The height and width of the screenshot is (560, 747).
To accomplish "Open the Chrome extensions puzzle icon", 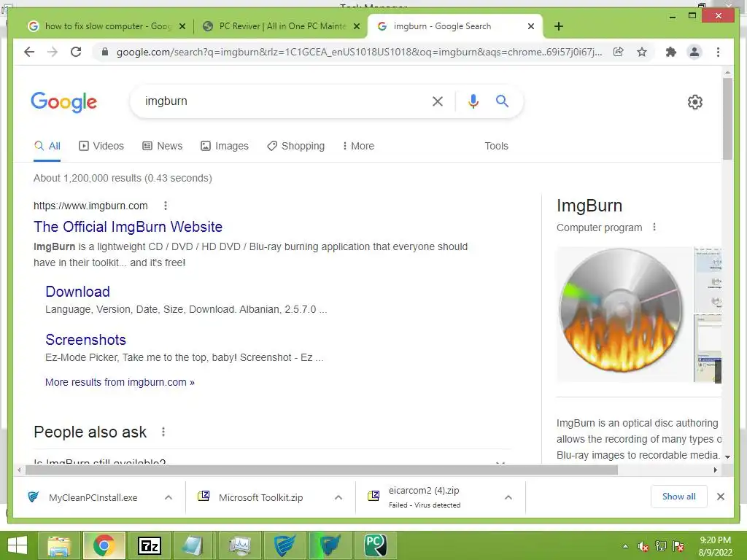I will (x=671, y=52).
